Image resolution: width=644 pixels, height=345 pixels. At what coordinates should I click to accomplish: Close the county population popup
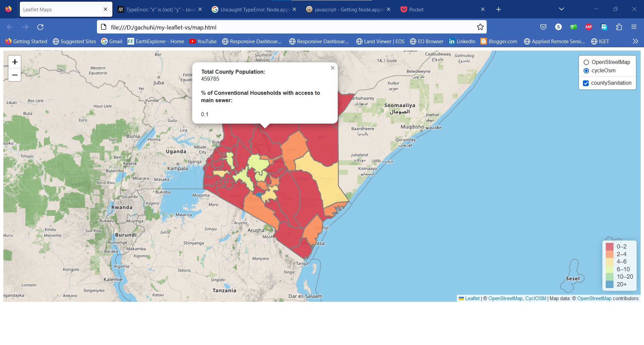pos(332,68)
